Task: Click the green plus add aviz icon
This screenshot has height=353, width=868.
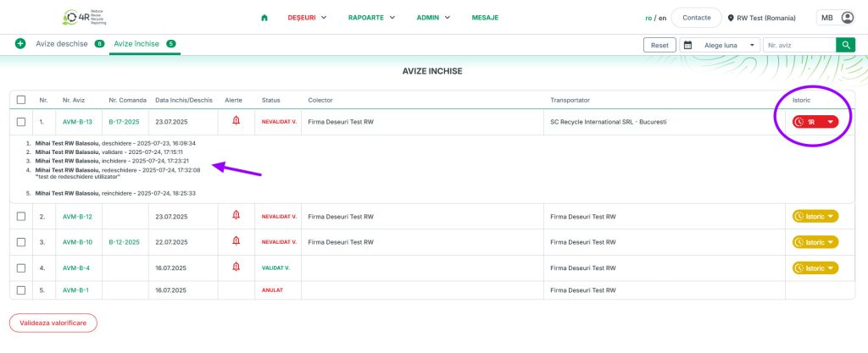Action: tap(20, 44)
